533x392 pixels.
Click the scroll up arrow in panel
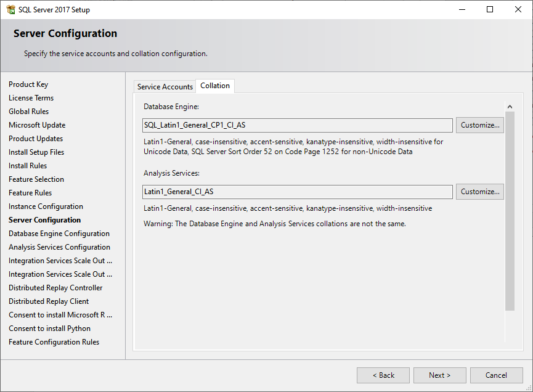coord(510,107)
